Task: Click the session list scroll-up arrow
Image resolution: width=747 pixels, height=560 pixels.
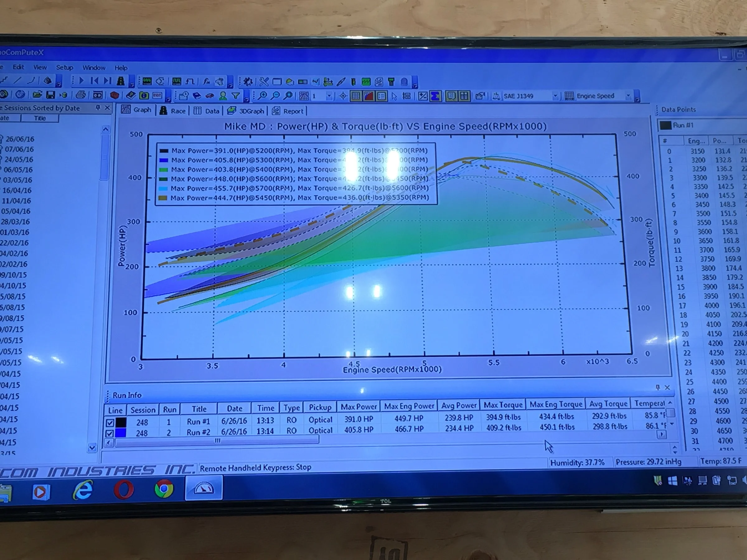Action: [x=106, y=129]
